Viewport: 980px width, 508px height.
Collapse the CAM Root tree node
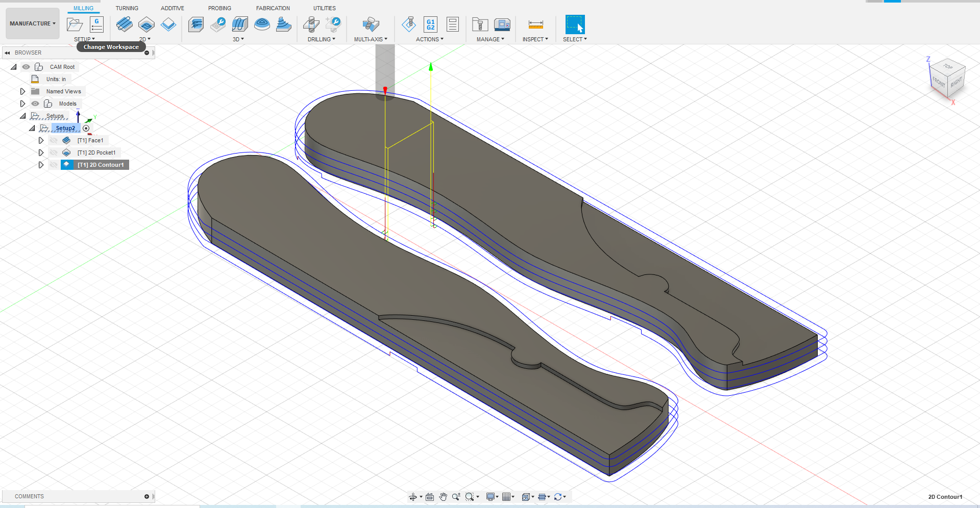(14, 67)
